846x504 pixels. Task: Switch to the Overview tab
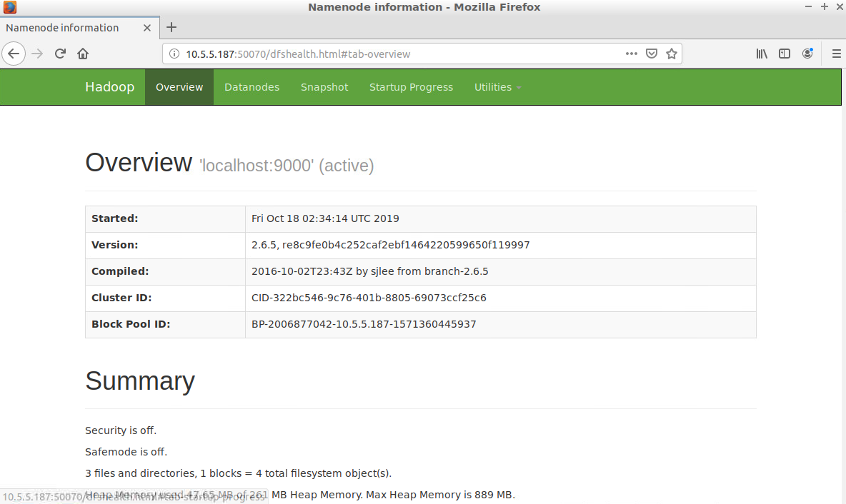click(x=179, y=87)
